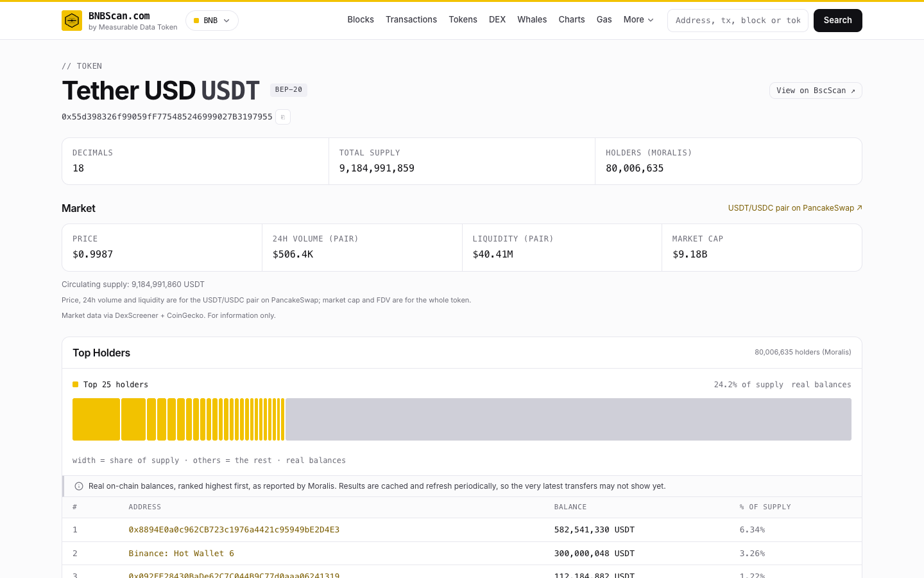Click the BNBScan.com site title
The width and height of the screenshot is (924, 578).
(119, 16)
